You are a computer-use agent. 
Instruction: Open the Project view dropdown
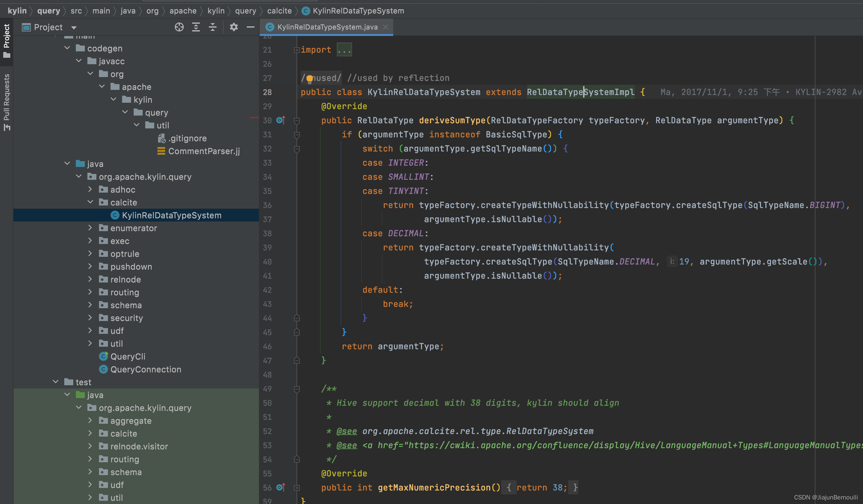click(x=74, y=27)
